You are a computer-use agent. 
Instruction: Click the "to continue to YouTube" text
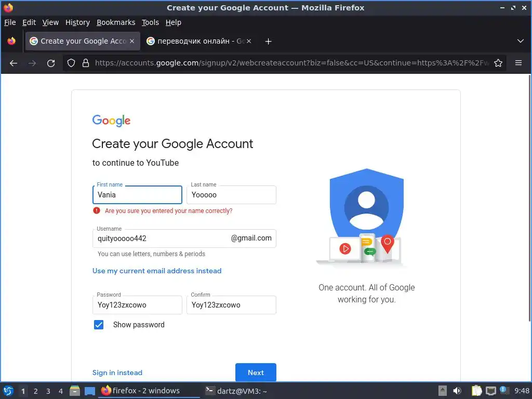click(x=136, y=163)
